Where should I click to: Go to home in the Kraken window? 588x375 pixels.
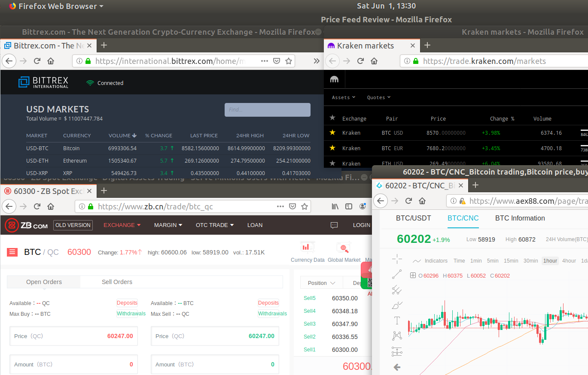tap(374, 61)
